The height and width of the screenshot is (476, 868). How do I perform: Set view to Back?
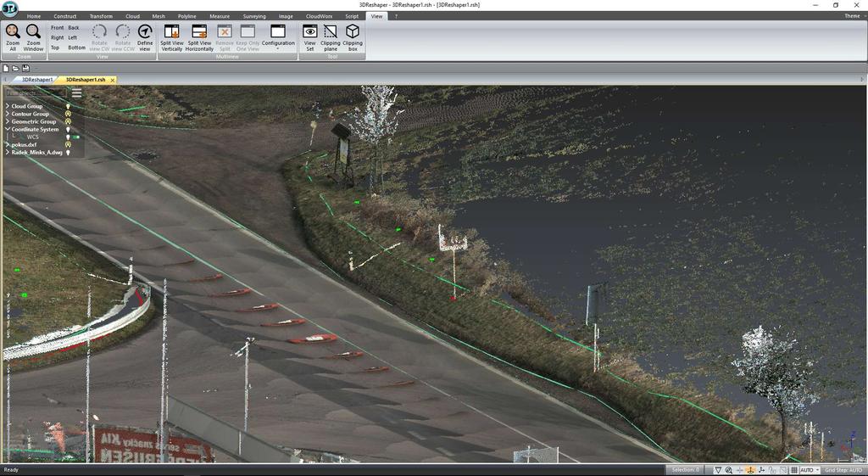74,28
